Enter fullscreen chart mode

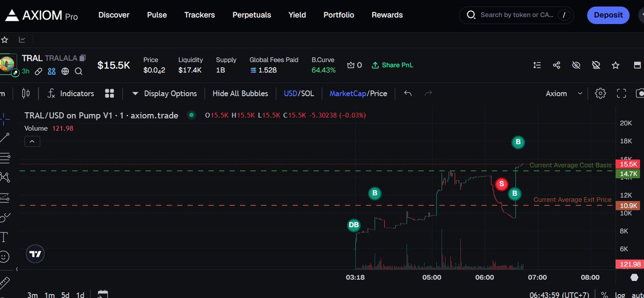(x=621, y=93)
